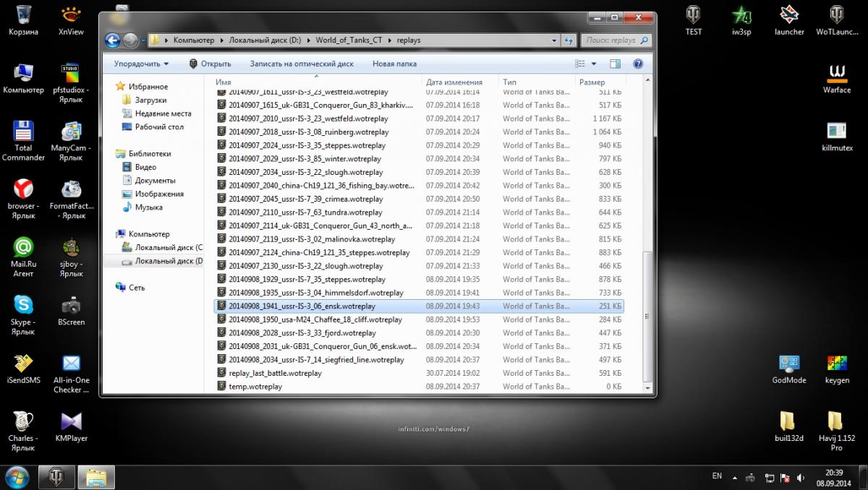Select Рабочий стол in the navigation pane
The height and width of the screenshot is (490, 868).
click(159, 126)
